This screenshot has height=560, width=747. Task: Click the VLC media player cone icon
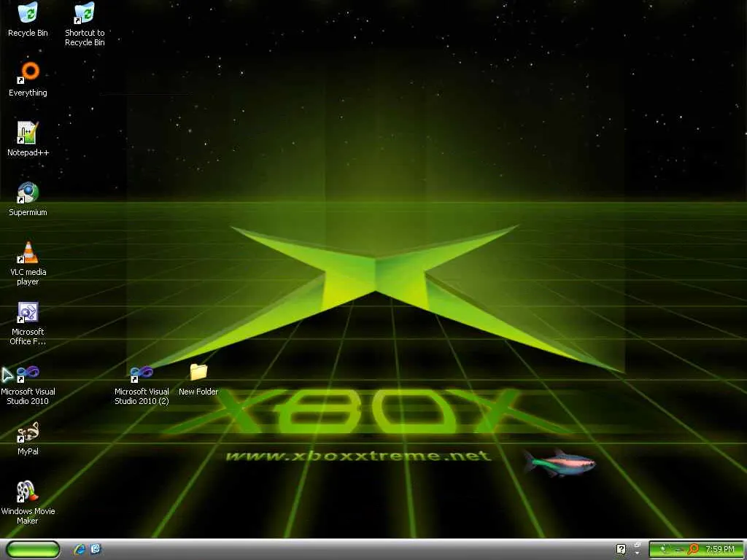tap(28, 252)
